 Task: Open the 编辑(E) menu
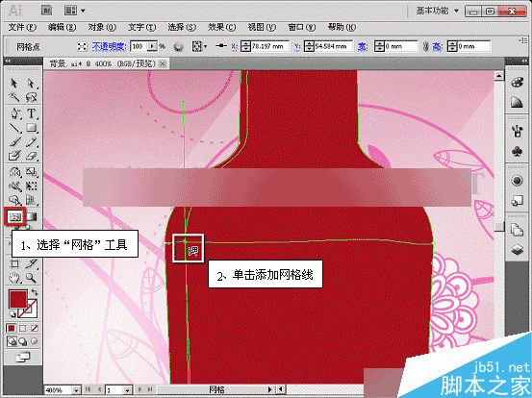[63, 27]
